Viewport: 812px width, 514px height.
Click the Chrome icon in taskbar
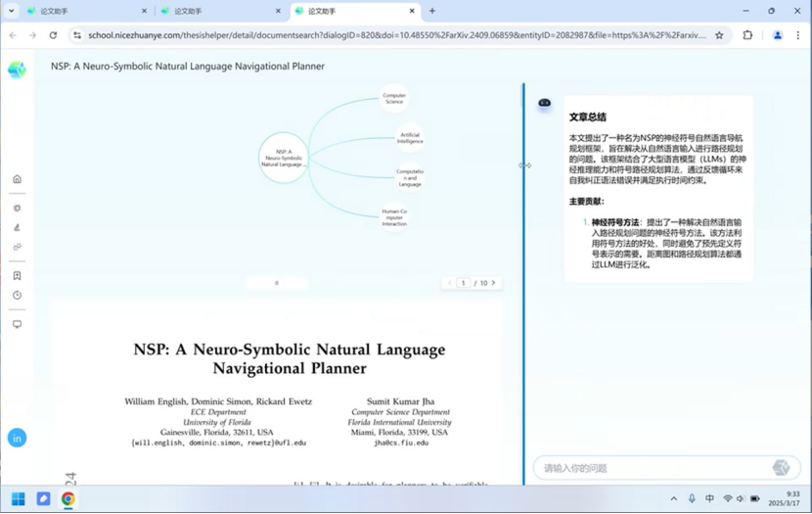click(x=68, y=499)
